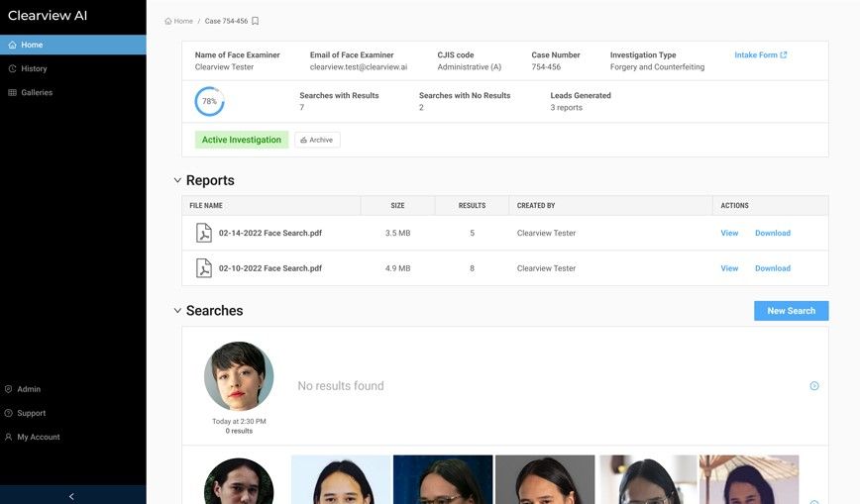Click the 'No results found' text
860x504 pixels.
tap(341, 386)
